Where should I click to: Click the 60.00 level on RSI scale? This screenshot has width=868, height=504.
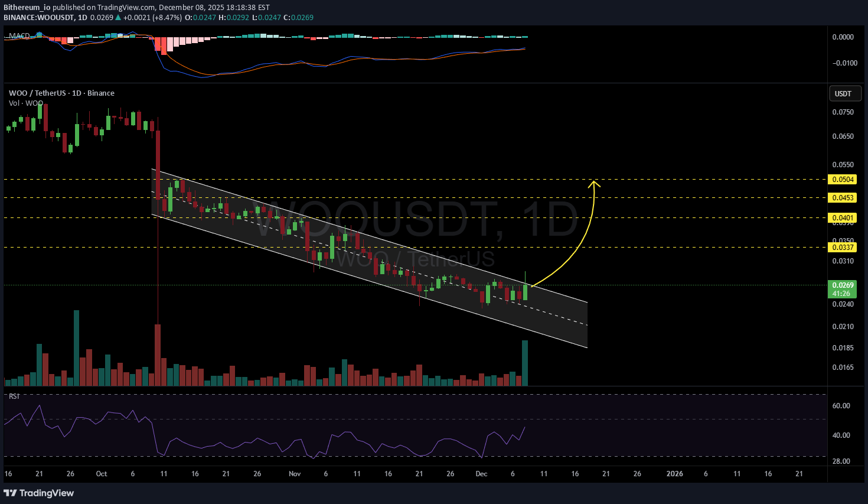coord(841,406)
